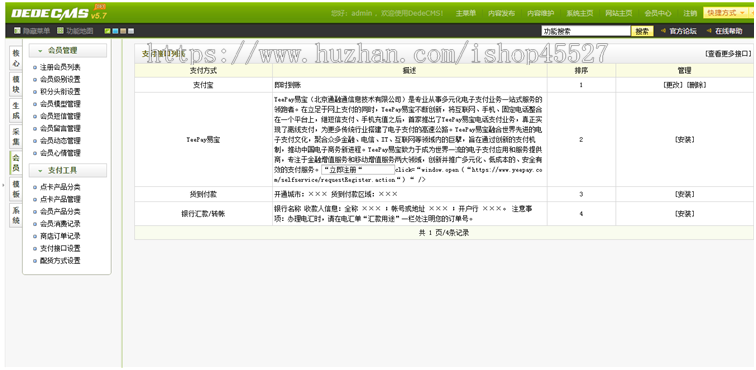Select the 核心 side tab
The image size is (756, 370).
pyautogui.click(x=16, y=58)
